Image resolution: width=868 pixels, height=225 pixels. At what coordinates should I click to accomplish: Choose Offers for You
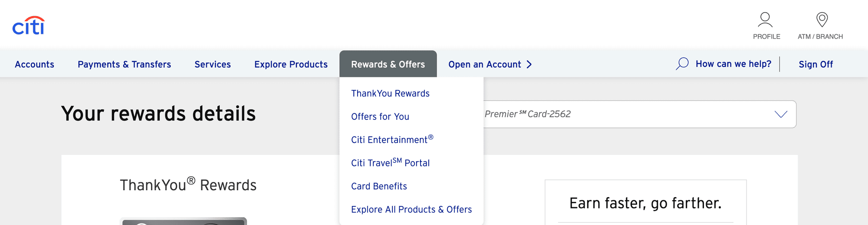click(380, 117)
